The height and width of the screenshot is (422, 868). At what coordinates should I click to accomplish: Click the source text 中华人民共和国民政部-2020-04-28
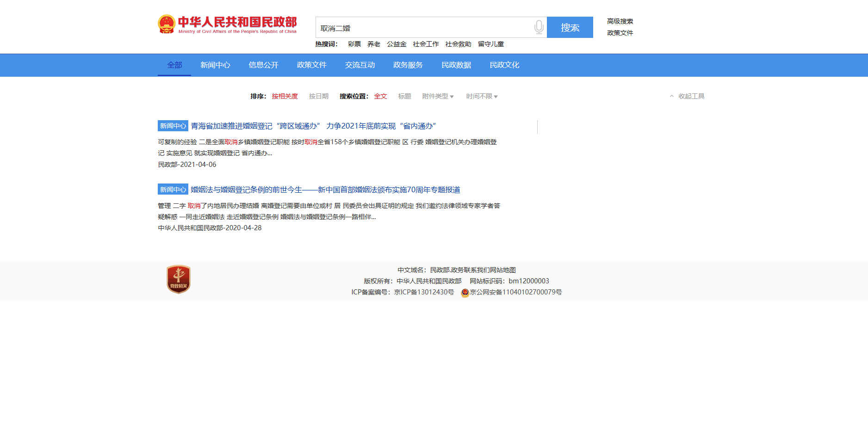[x=210, y=228]
